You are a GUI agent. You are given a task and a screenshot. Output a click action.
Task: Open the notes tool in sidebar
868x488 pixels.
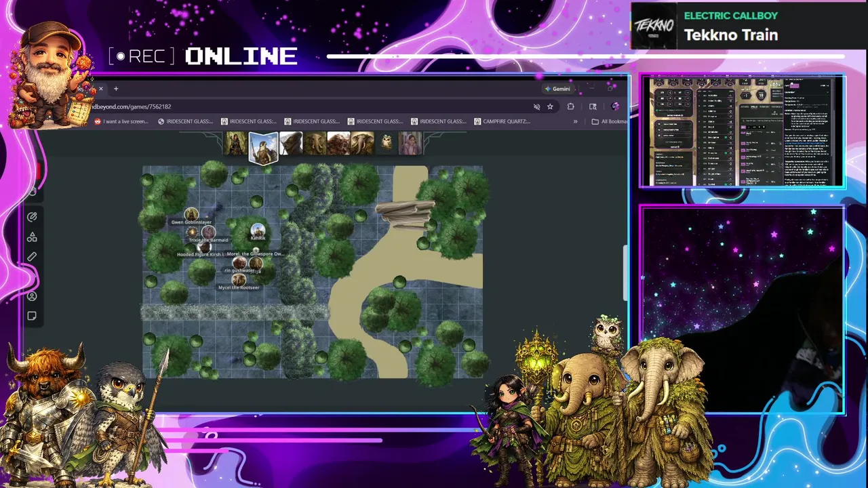coord(32,316)
